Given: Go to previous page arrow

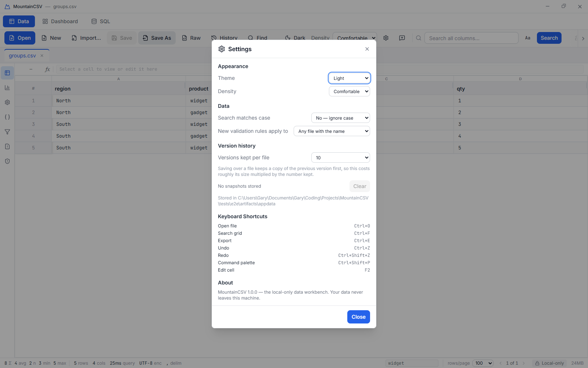Looking at the screenshot, I should click(500, 363).
